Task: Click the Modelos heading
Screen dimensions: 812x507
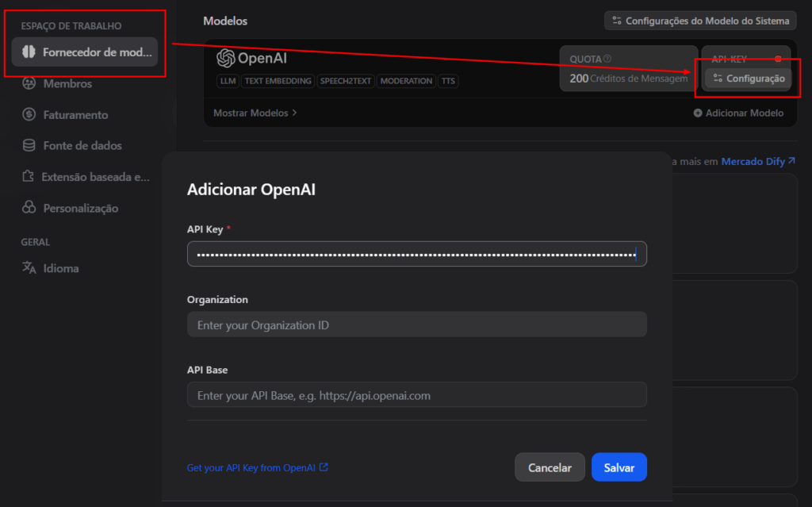Action: tap(225, 21)
